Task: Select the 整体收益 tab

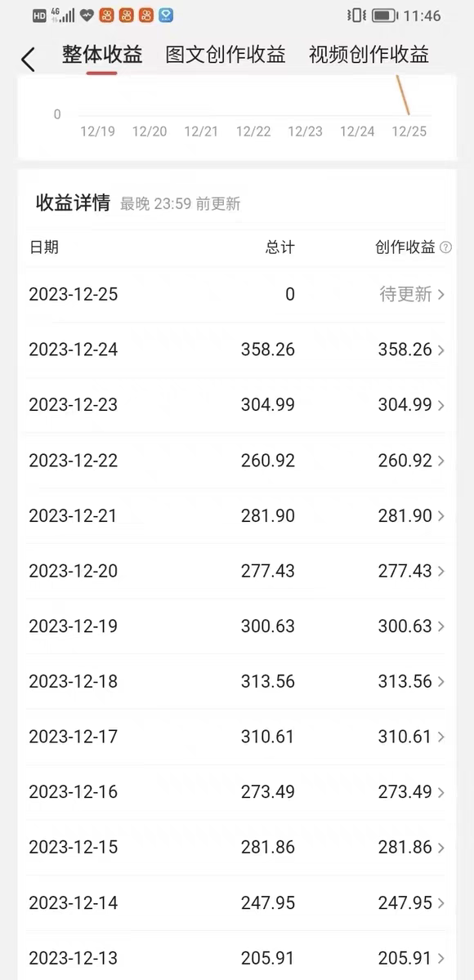Action: tap(102, 55)
